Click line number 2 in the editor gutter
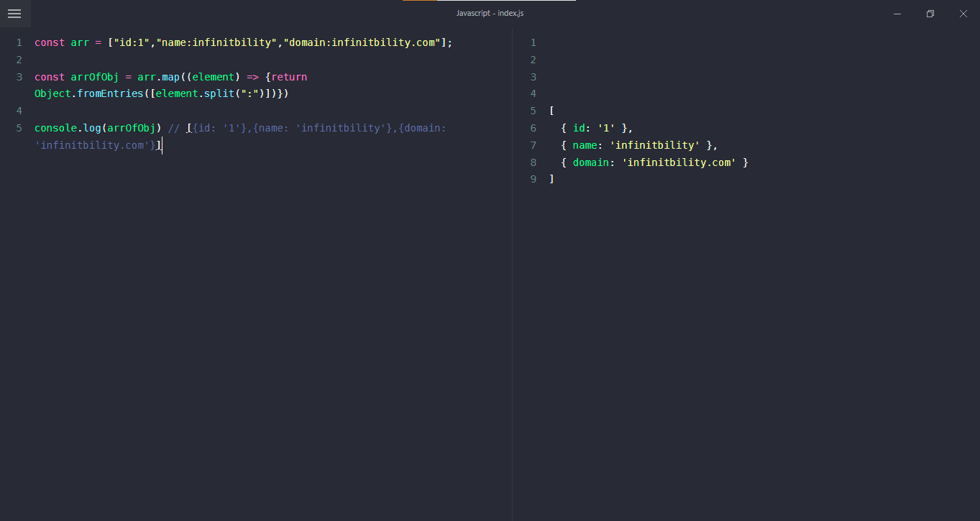 pos(19,60)
